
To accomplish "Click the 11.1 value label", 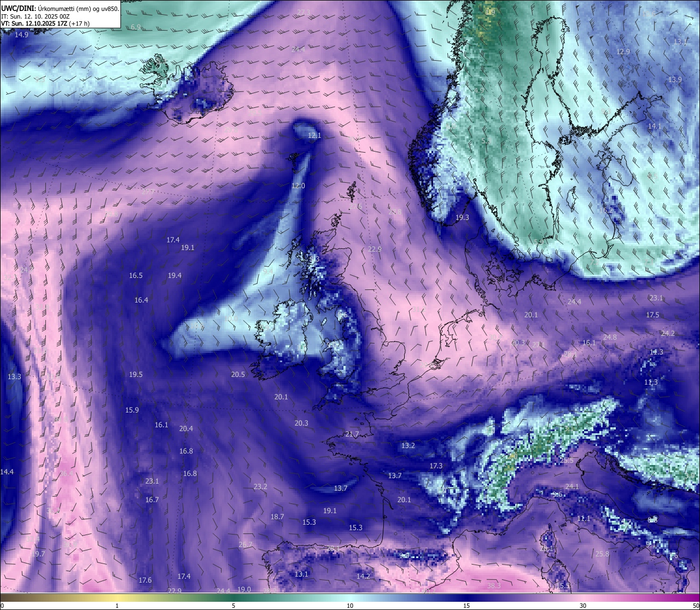I will click(584, 519).
